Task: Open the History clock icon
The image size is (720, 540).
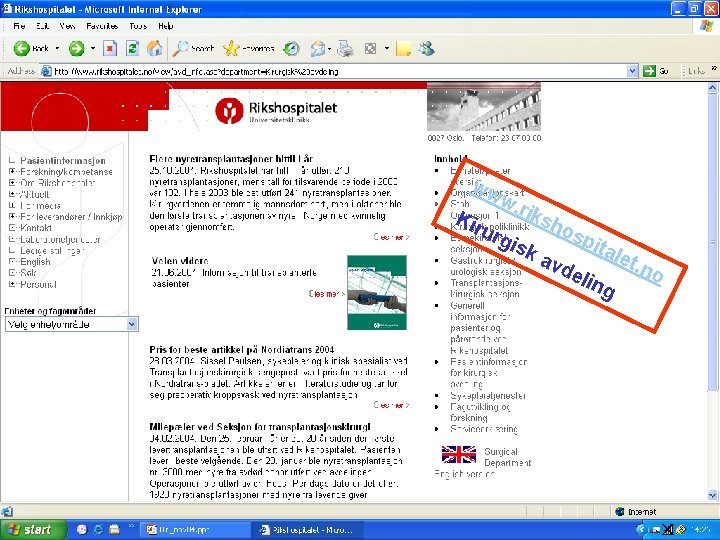Action: pyautogui.click(x=291, y=48)
